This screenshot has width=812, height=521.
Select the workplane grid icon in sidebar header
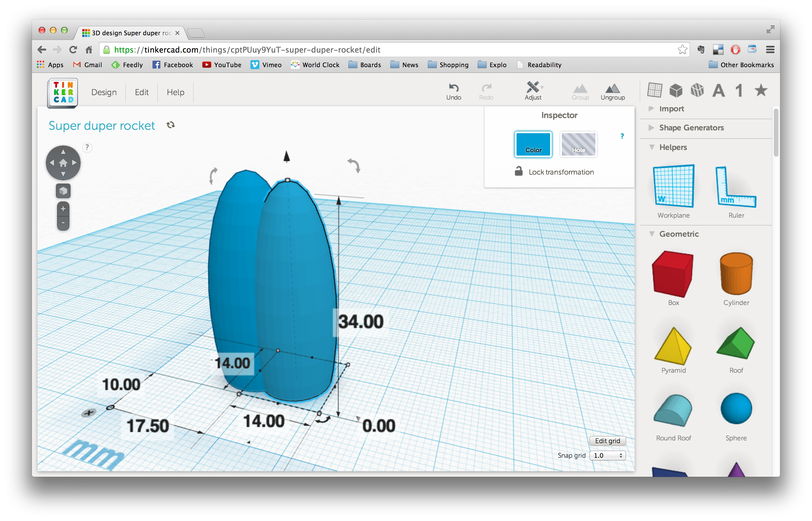[655, 90]
